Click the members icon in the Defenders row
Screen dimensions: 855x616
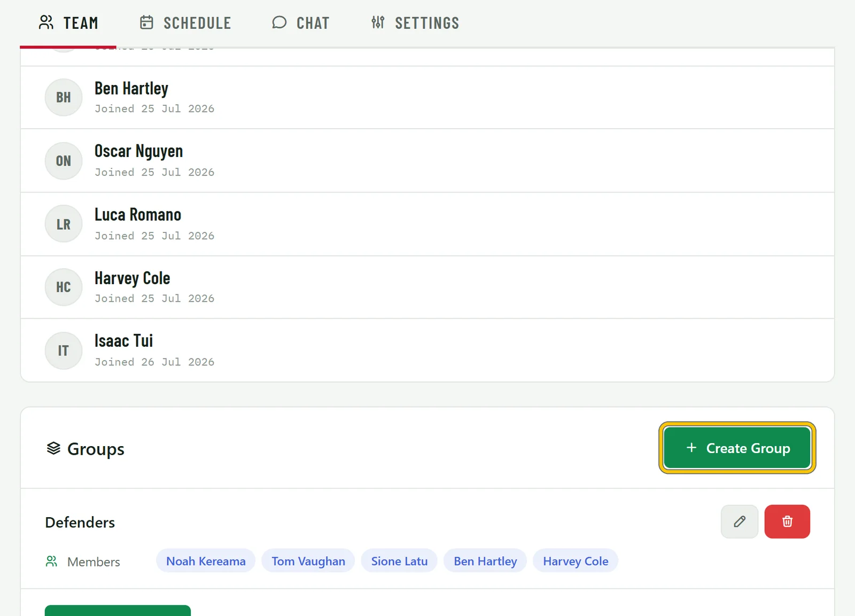[51, 562]
